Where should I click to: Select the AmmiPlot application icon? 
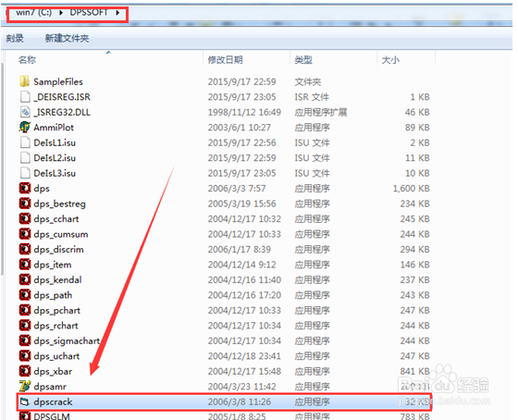(24, 127)
